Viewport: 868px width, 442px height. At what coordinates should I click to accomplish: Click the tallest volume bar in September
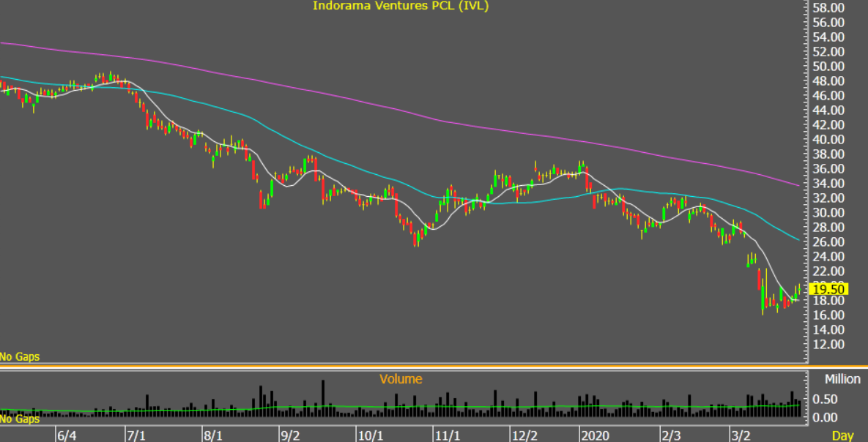[x=323, y=398]
